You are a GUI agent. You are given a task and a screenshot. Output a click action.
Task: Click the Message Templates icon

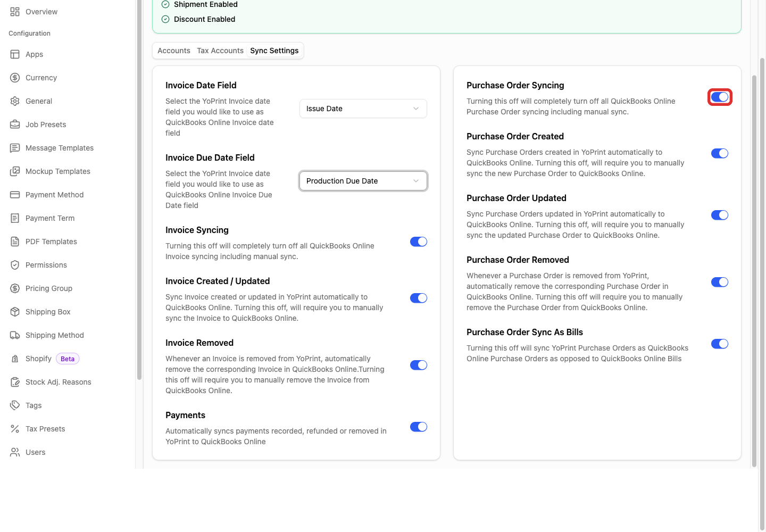click(x=15, y=148)
